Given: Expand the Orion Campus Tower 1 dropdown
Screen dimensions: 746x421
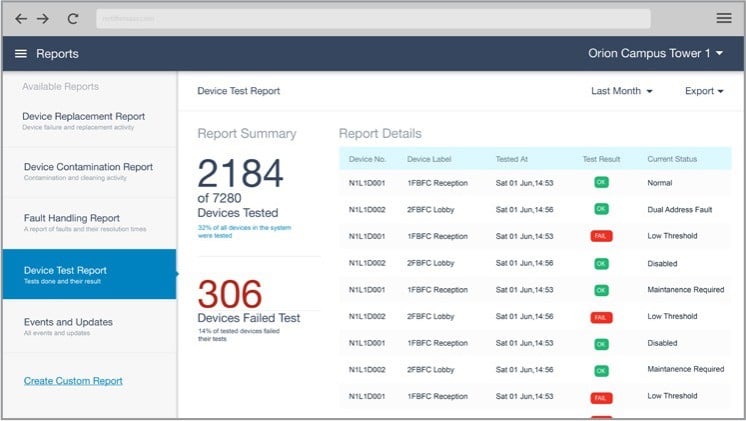Looking at the screenshot, I should [x=655, y=53].
